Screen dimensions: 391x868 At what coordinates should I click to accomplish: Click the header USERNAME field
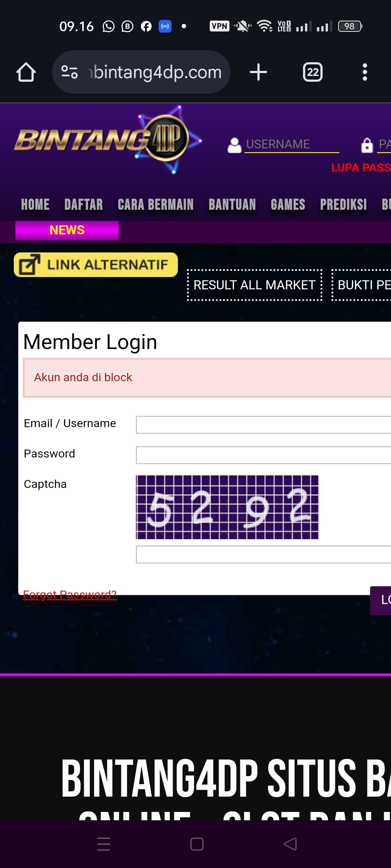point(291,144)
